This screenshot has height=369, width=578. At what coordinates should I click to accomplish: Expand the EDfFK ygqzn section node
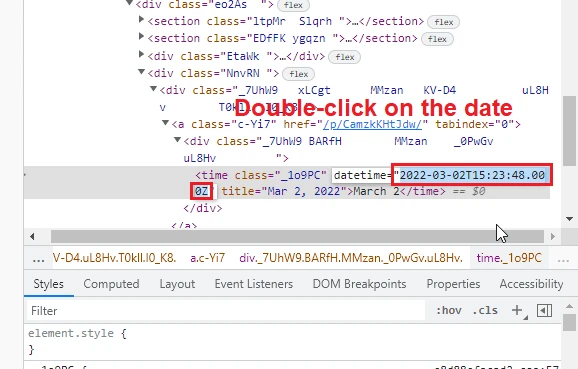coord(141,36)
